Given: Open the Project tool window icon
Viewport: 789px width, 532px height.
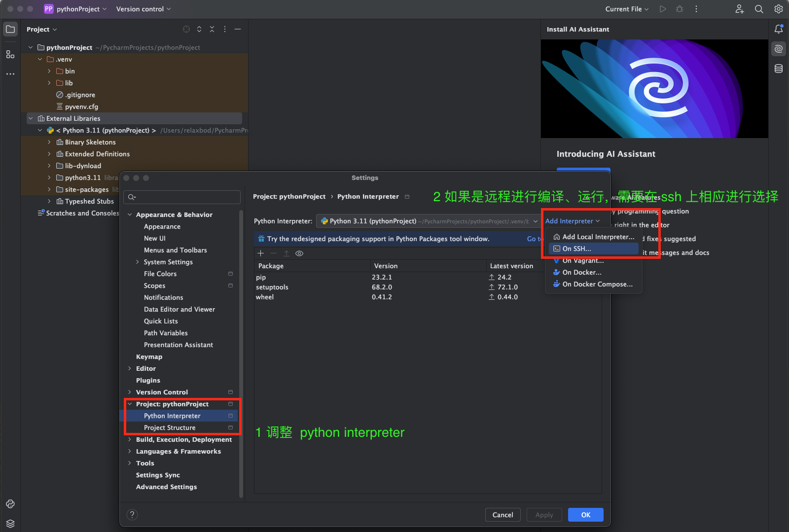Looking at the screenshot, I should coord(10,29).
